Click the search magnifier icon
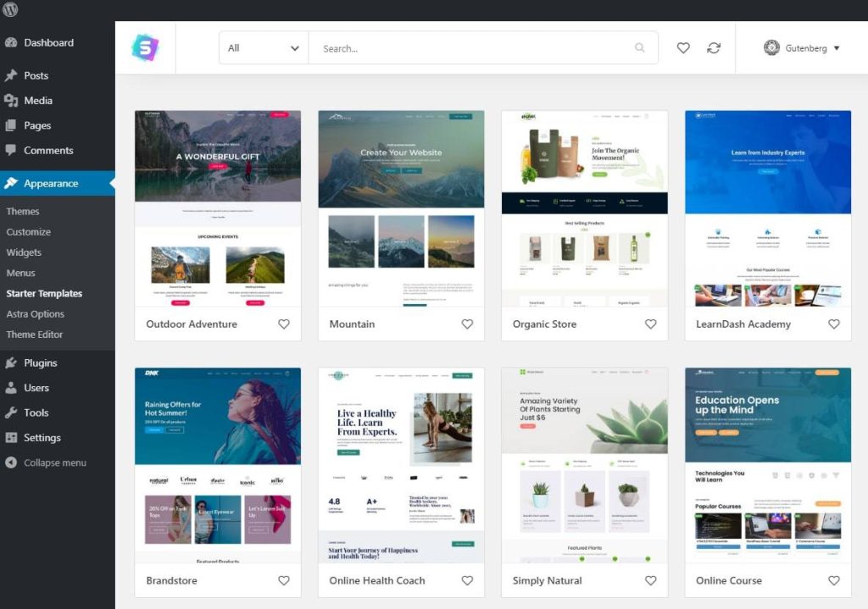 click(640, 47)
